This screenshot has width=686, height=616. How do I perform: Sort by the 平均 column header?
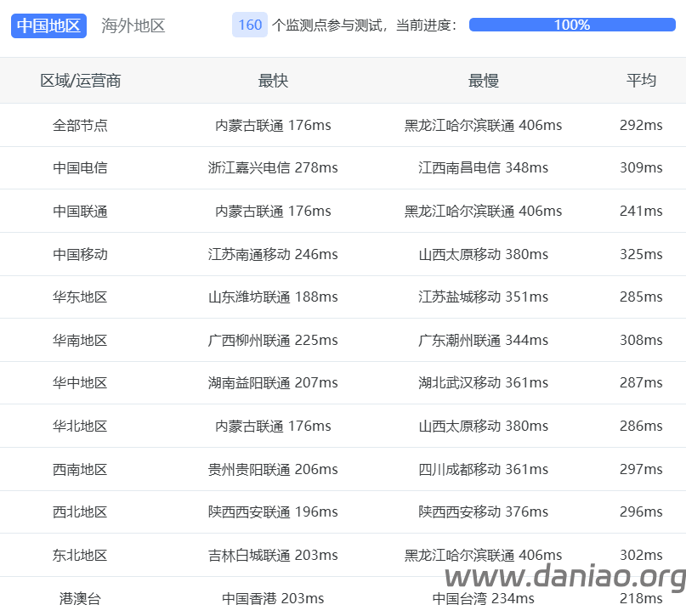[x=641, y=81]
